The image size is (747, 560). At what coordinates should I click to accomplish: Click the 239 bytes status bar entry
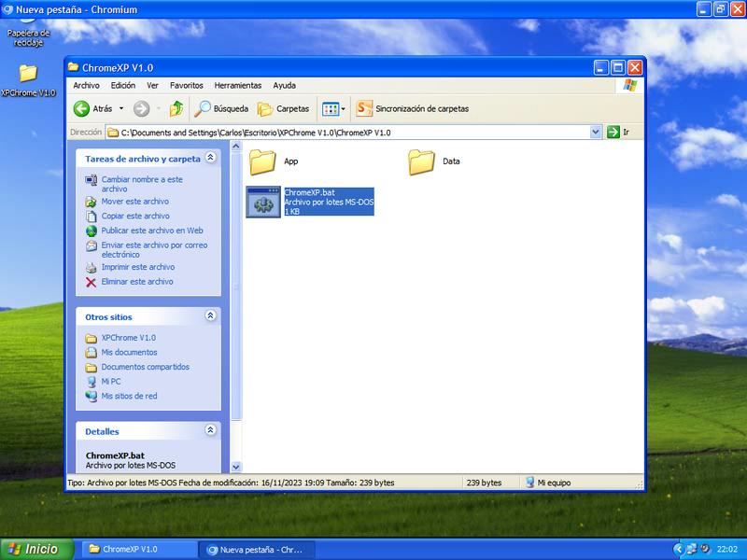484,483
